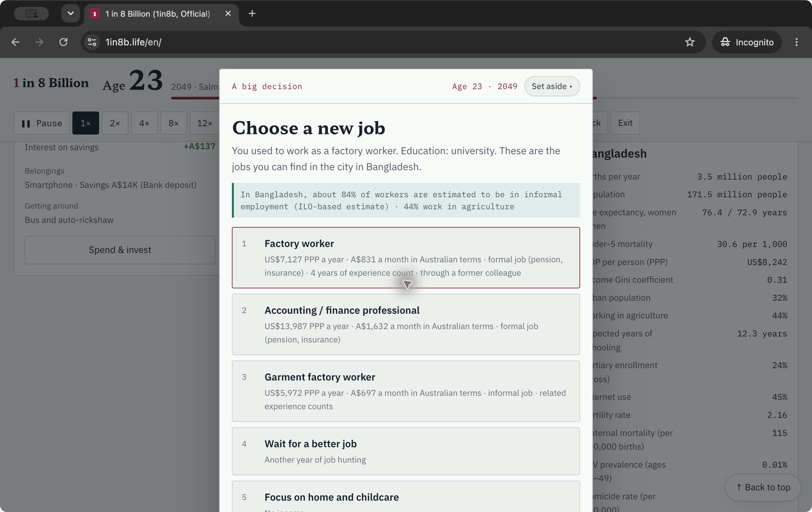Image resolution: width=812 pixels, height=512 pixels.
Task: Switch playback speed to 2×
Action: pos(115,123)
